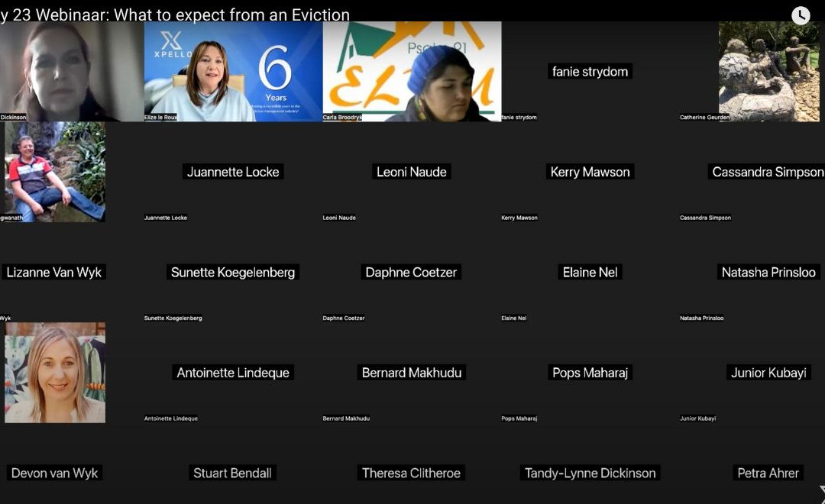Select the Juannette Locke participant tile
Viewport: 825px width, 504px height.
[x=233, y=172]
